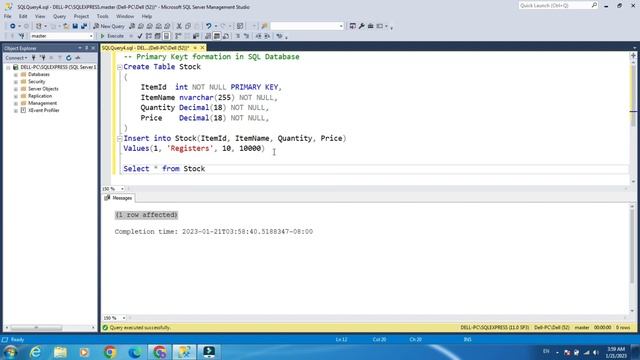Viewport: 640px width, 360px height.
Task: Click the Copy icon in the toolbar
Action: (x=188, y=26)
